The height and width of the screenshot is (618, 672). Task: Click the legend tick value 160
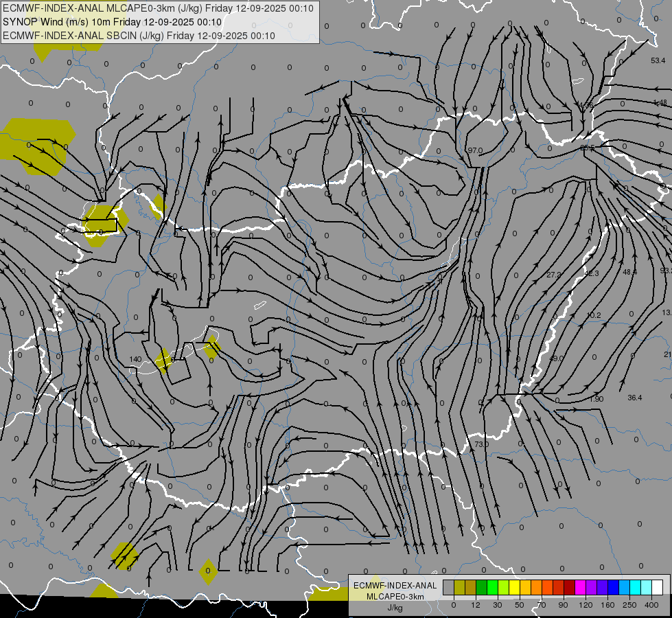click(x=607, y=605)
